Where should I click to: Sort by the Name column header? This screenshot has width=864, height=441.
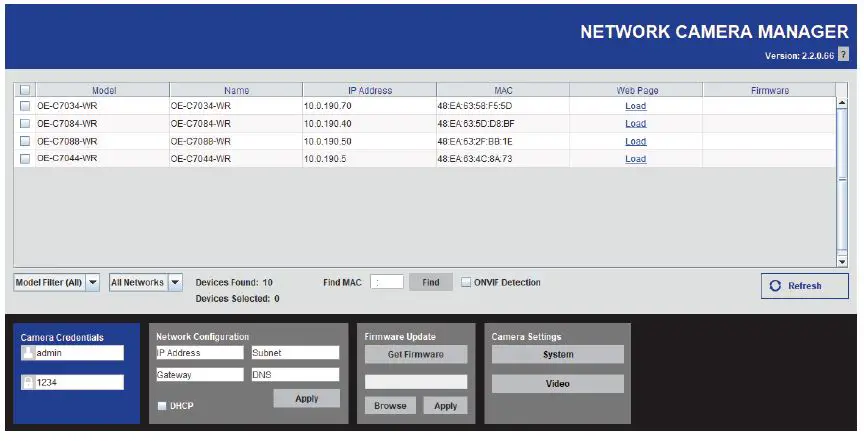tap(236, 90)
